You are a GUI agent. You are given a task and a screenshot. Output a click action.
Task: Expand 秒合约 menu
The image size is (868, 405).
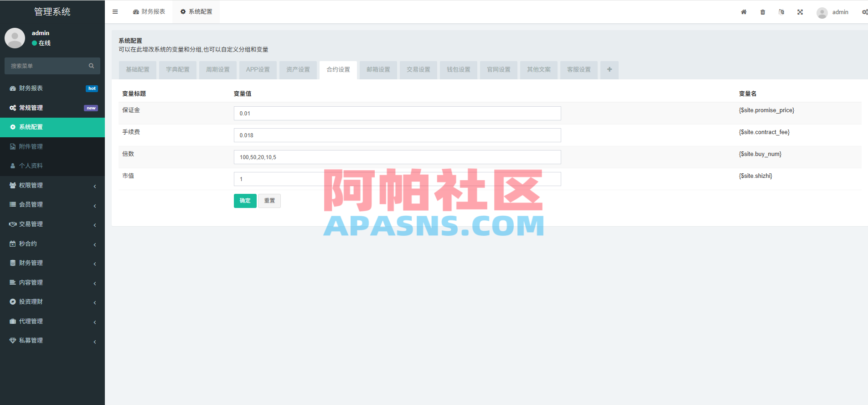(52, 244)
